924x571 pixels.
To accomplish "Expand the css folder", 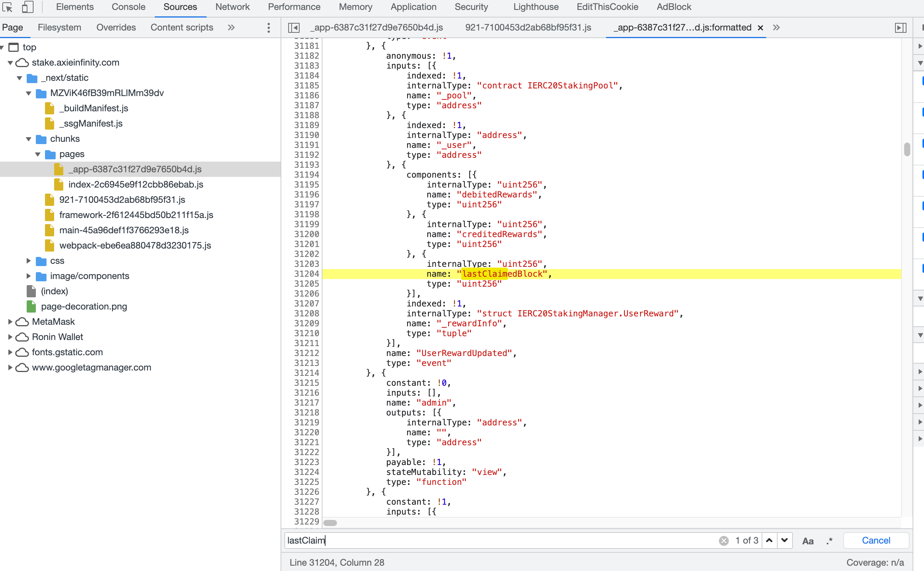I will click(29, 261).
